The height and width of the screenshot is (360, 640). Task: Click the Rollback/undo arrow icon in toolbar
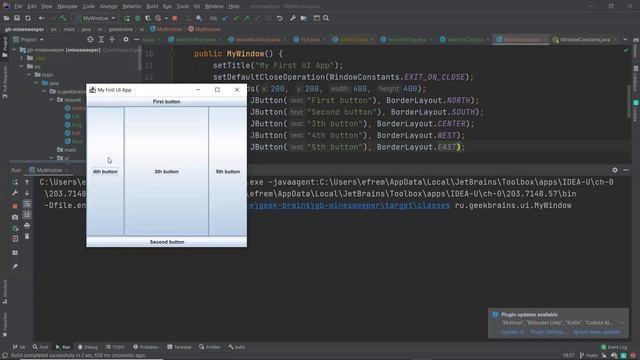[x=280, y=18]
